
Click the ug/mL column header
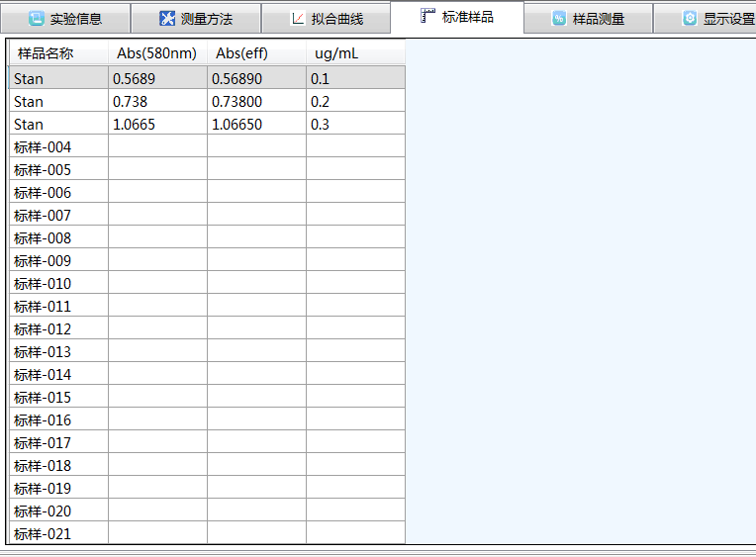tap(336, 52)
